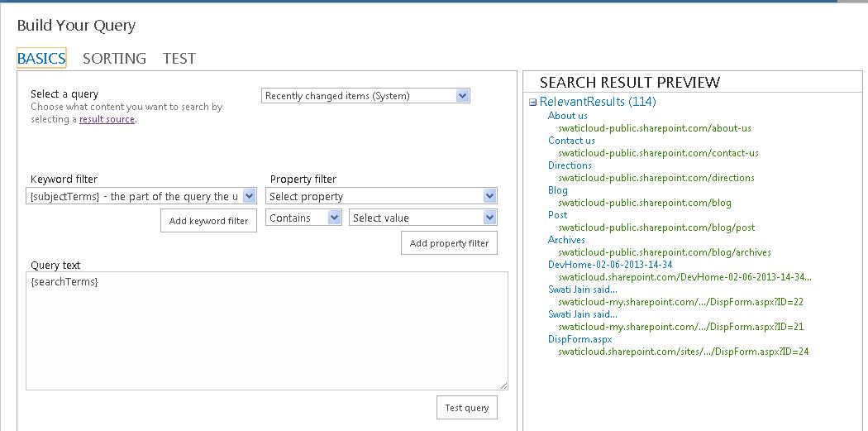Viewport: 868px width, 431px height.
Task: Open the result source link
Action: [x=107, y=119]
